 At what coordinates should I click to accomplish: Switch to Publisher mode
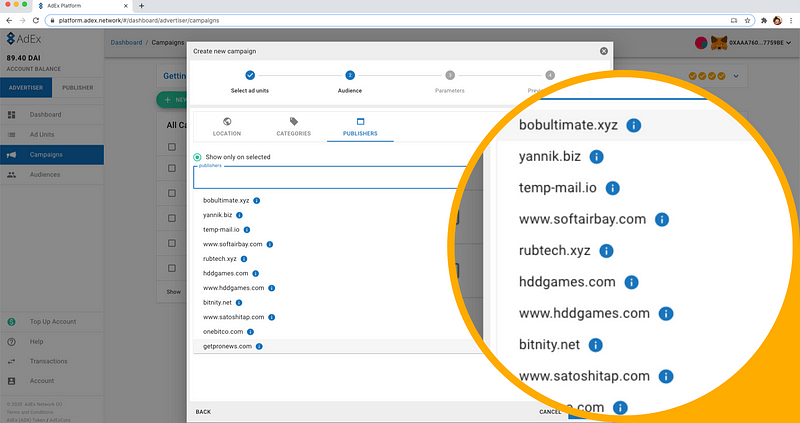pos(78,88)
